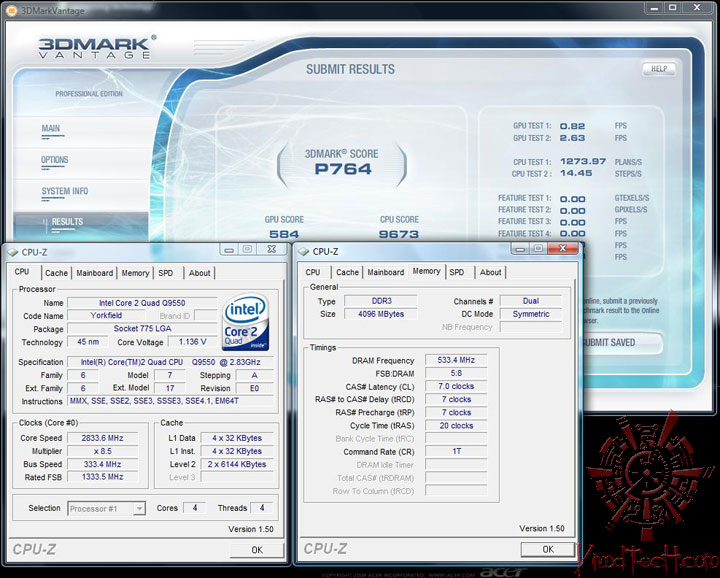Open the MAIN section in 3DMark sidebar
The width and height of the screenshot is (720, 578).
tap(51, 129)
